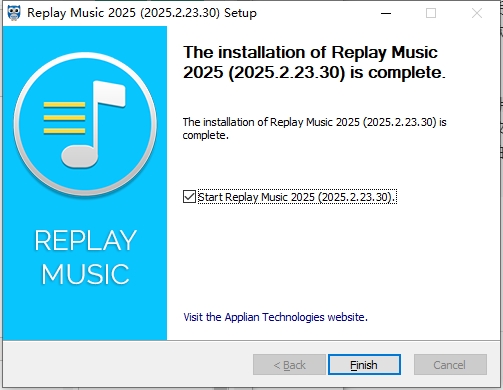
Task: Close the Setup window
Action: pos(477,13)
